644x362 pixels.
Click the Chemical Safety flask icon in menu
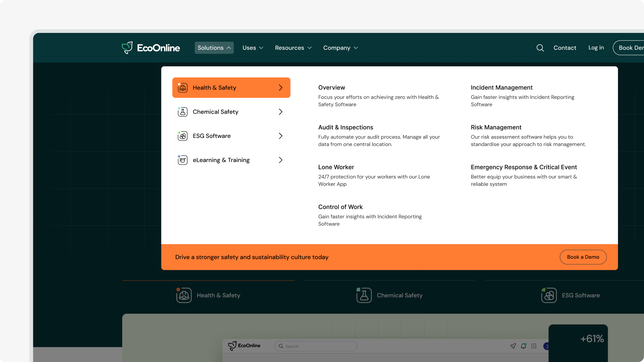click(183, 112)
